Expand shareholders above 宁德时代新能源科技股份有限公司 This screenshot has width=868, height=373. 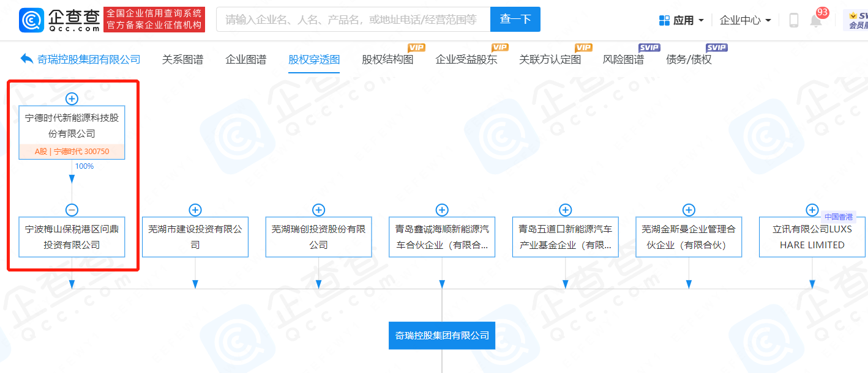click(x=72, y=98)
